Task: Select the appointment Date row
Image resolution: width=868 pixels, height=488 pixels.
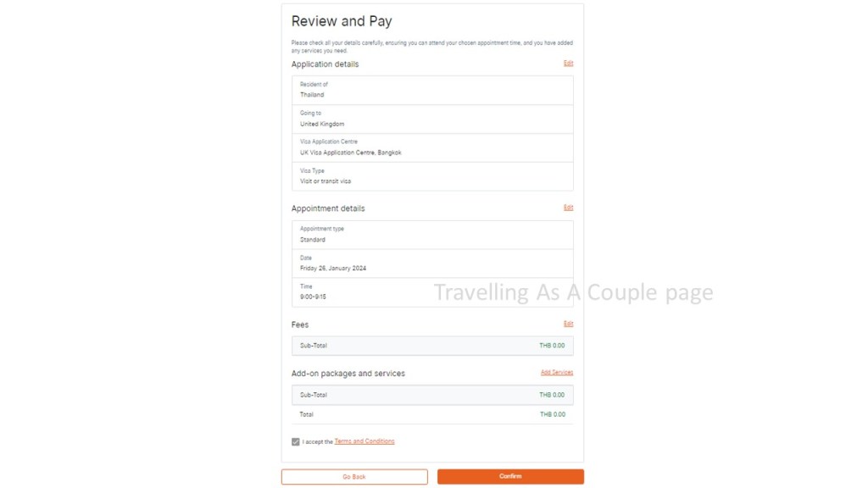Action: [432, 263]
